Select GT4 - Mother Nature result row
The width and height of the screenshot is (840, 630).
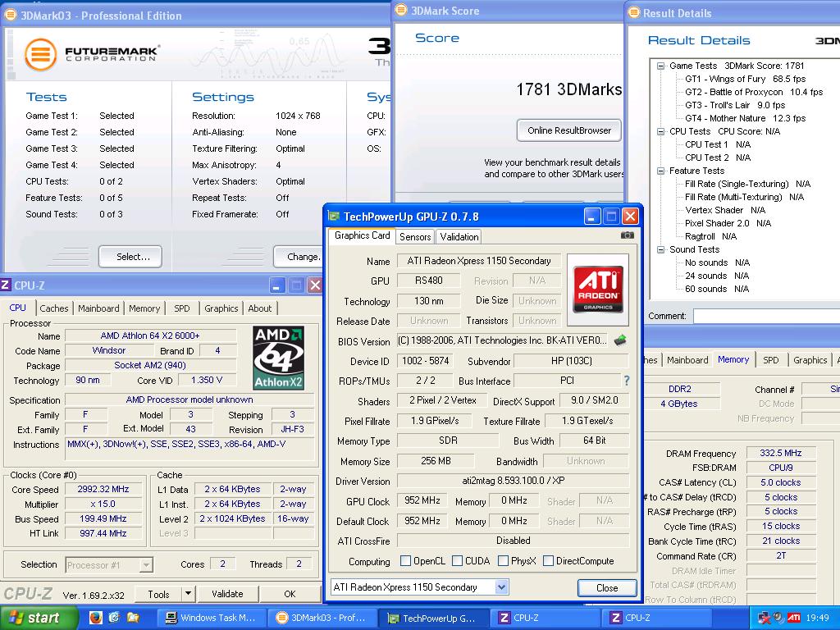pos(745,118)
